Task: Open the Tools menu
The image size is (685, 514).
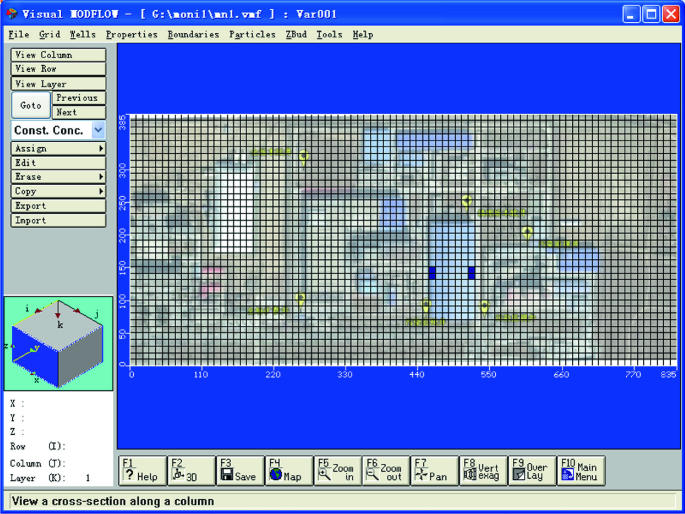Action: tap(329, 34)
